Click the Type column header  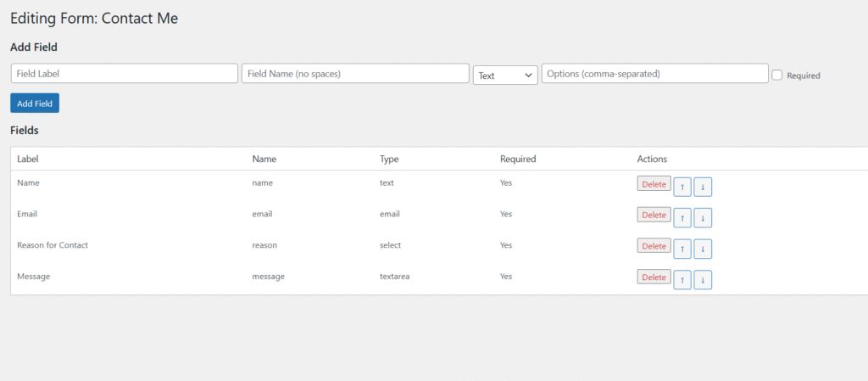[x=389, y=159]
